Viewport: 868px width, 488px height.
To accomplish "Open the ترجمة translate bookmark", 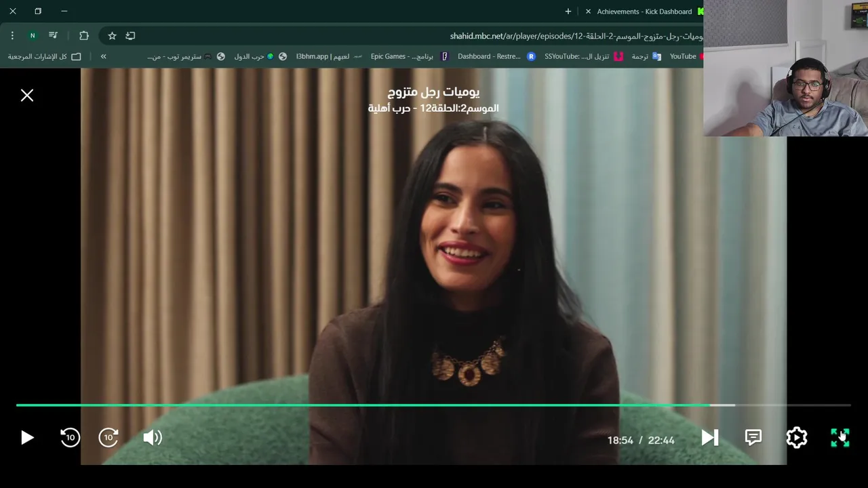I will point(646,56).
